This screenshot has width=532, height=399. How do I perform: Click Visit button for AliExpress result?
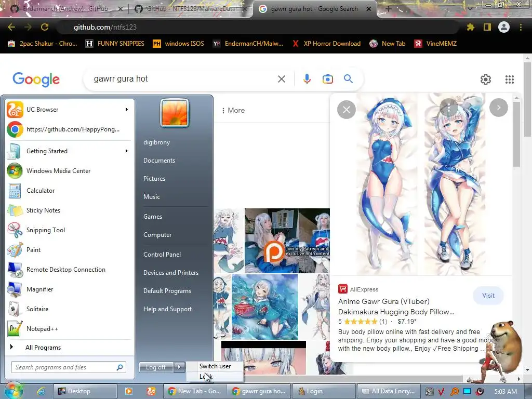coord(488,296)
